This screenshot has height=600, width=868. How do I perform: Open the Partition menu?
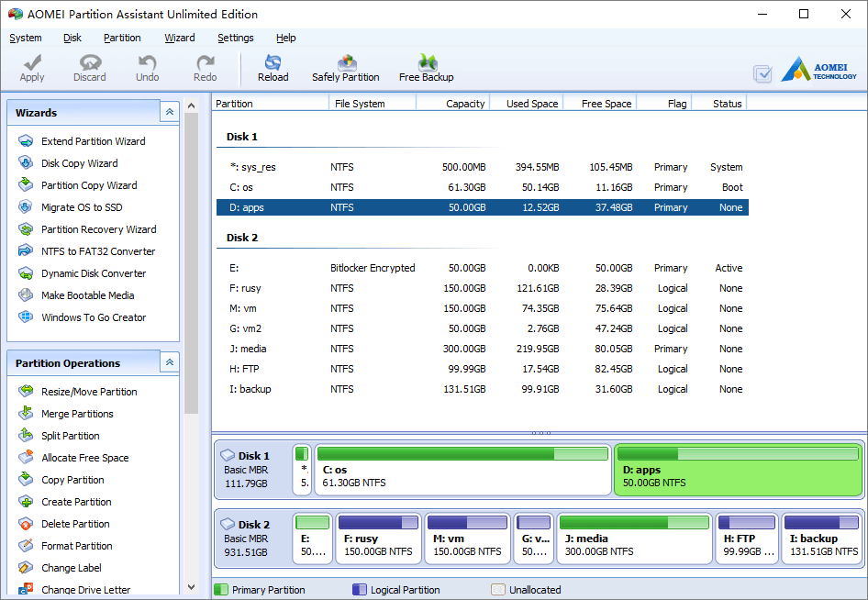[122, 38]
